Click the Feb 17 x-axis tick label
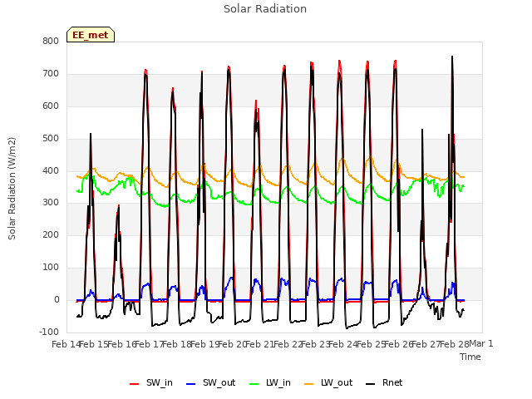532x399 pixels. 150,344
